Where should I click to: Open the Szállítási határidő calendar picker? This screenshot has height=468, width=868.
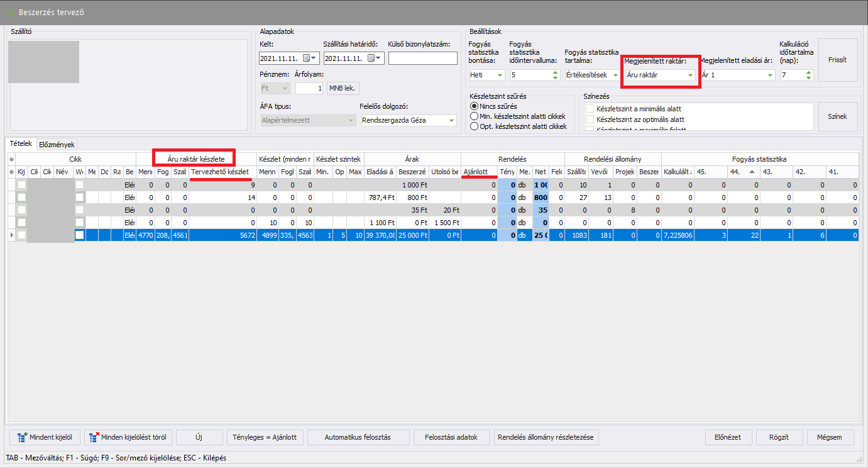point(375,58)
